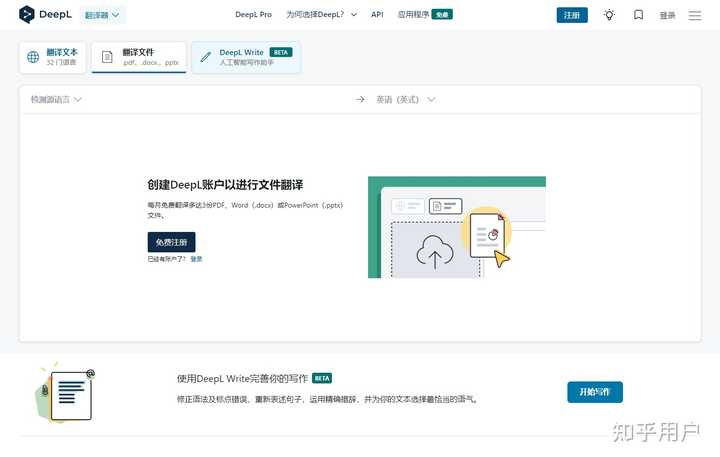
Task: Click text 使用DeepL Write完善你的写作
Action: (x=242, y=378)
